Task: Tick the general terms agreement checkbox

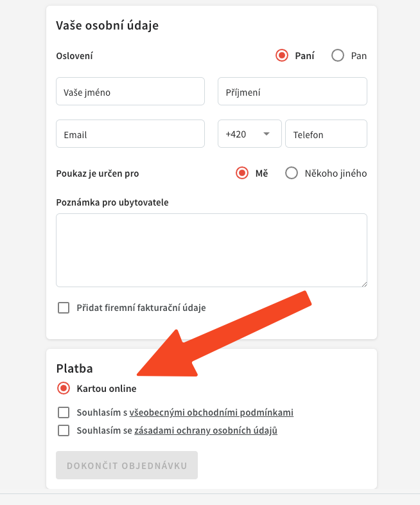Action: pos(64,412)
